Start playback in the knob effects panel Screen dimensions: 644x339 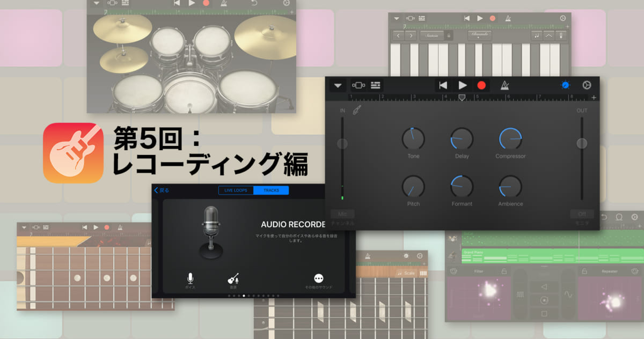[462, 85]
